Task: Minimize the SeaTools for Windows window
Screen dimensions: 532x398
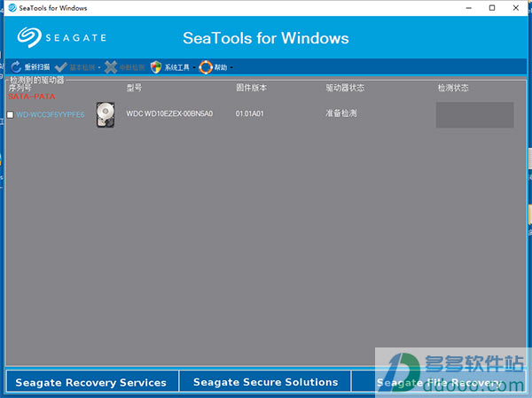Action: (469, 8)
